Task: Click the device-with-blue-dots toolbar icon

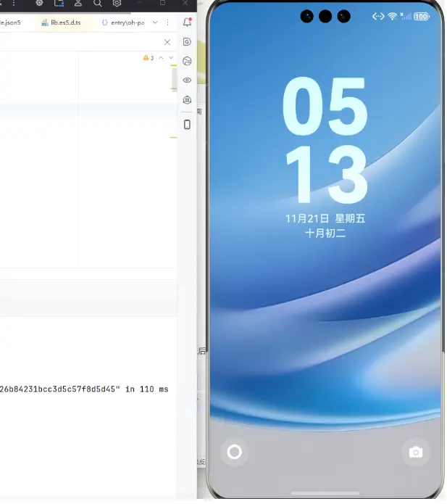Action: (x=59, y=3)
